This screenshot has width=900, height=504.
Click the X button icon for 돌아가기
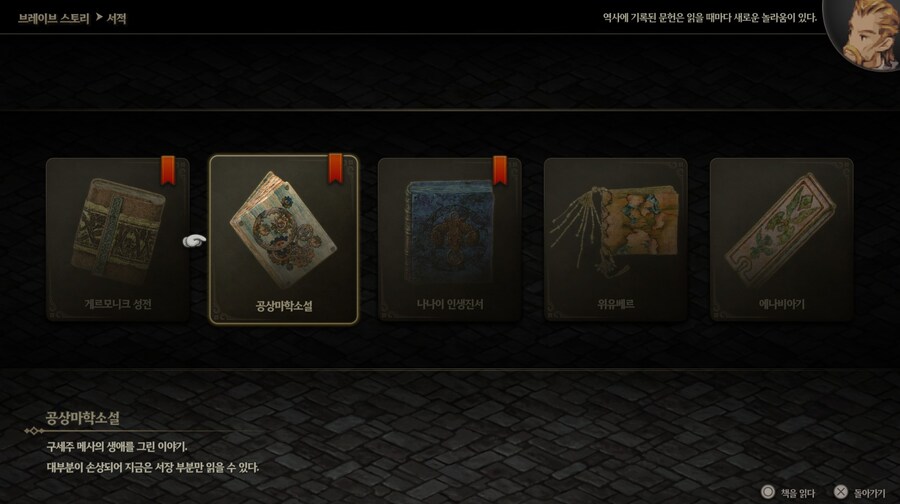[x=840, y=492]
